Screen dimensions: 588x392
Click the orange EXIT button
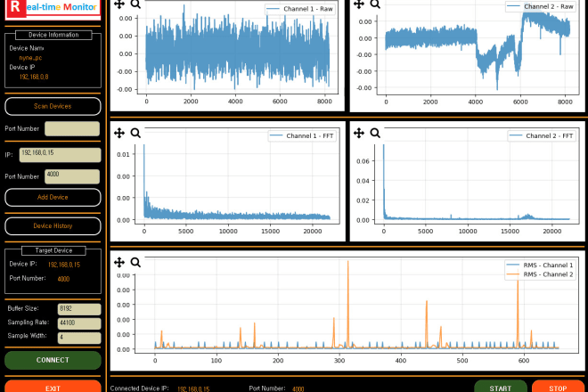53,387
